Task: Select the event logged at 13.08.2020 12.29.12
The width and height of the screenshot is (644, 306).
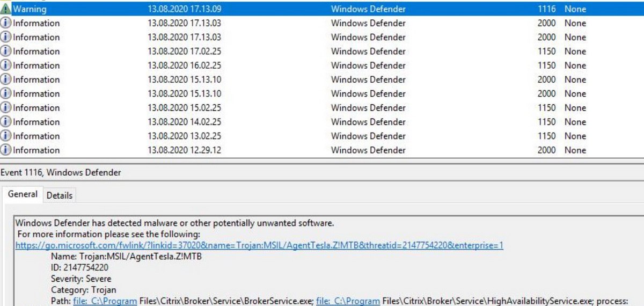Action: pyautogui.click(x=322, y=150)
